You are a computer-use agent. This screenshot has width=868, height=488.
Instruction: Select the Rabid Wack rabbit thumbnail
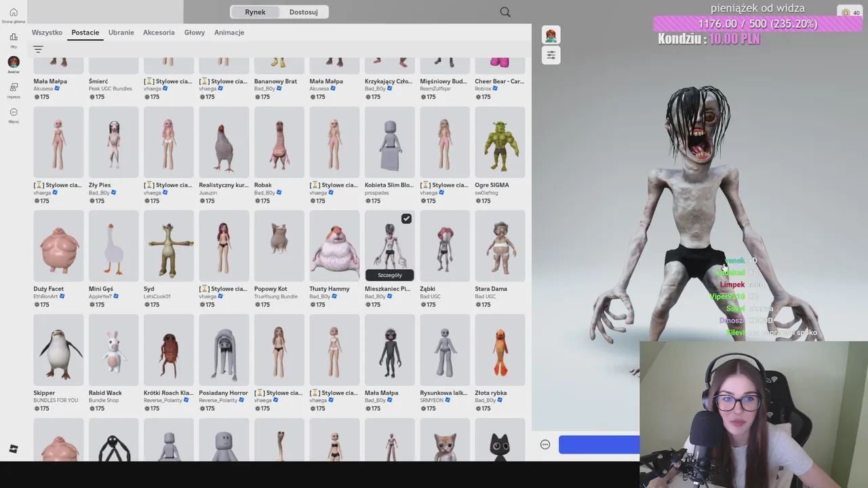[114, 350]
